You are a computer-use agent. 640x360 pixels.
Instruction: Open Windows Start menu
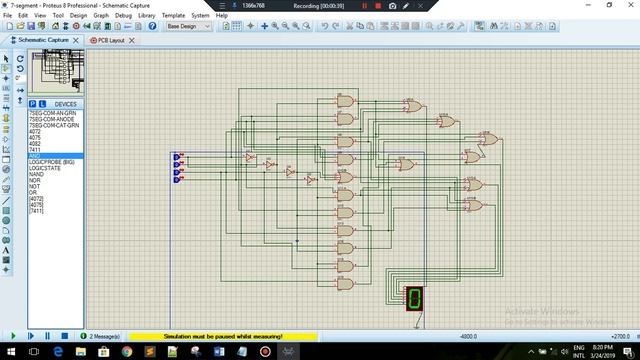11,351
